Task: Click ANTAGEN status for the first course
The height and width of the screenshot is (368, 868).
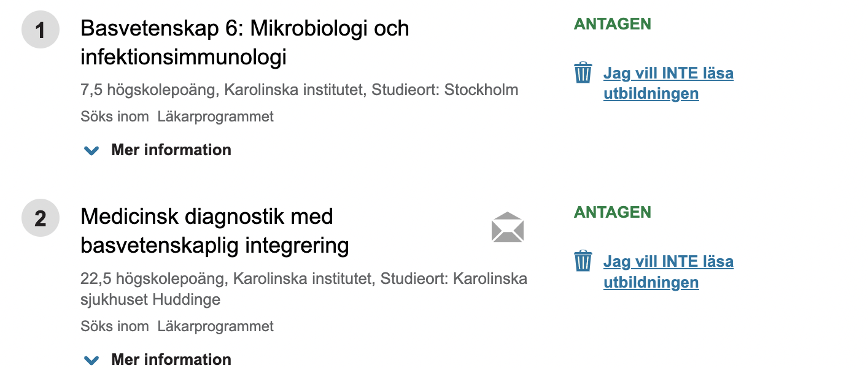Action: (x=613, y=24)
